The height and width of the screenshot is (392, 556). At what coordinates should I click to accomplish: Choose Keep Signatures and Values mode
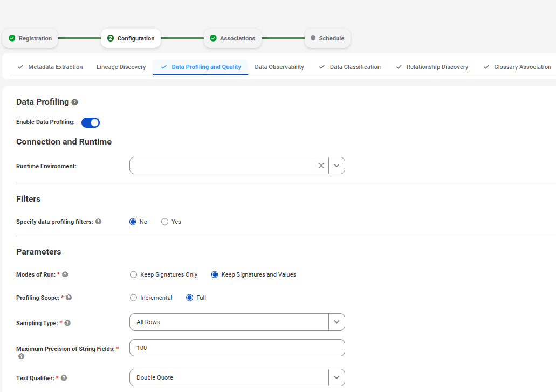pos(215,274)
